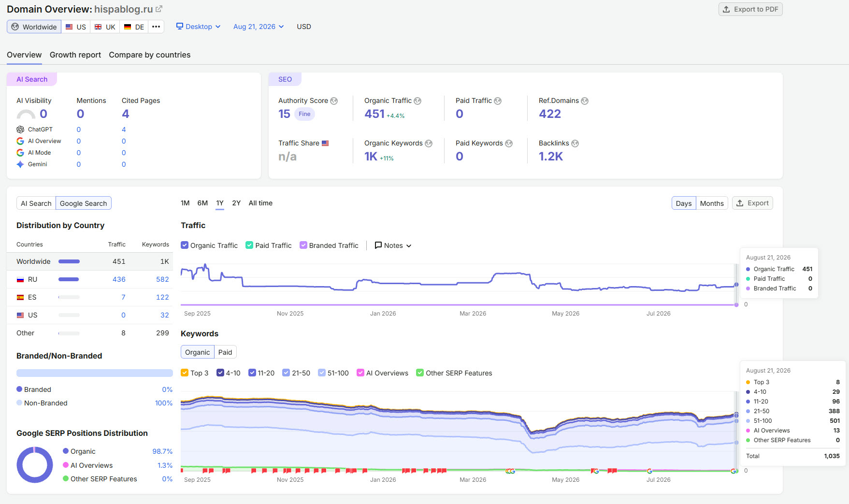
Task: Uncheck the Top 3 keywords checkbox
Action: tap(185, 373)
